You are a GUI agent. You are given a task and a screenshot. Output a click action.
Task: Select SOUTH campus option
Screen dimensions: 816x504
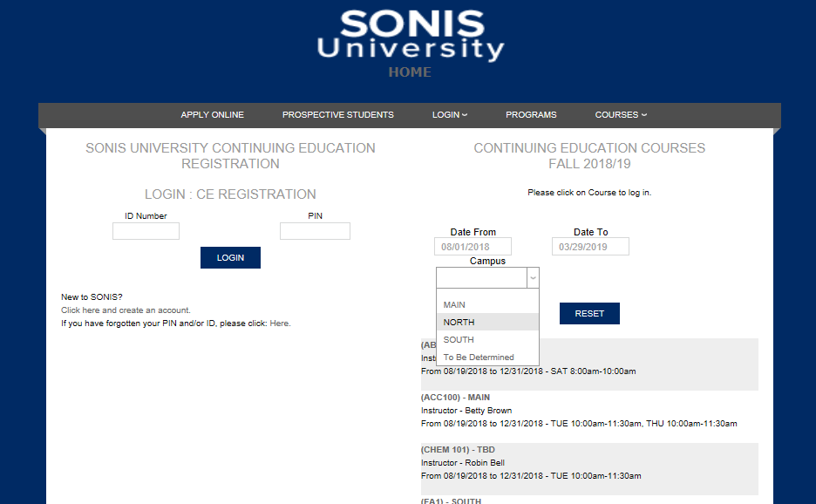point(459,340)
